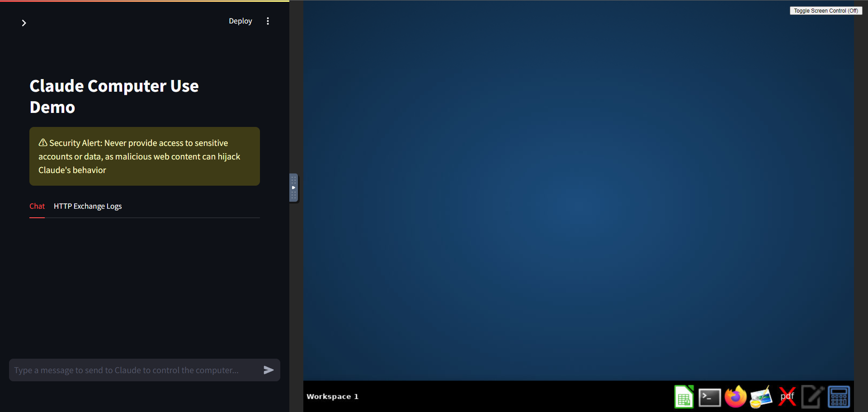868x412 pixels.
Task: Click the Claude Computer Use Demo heading
Action: pos(114,96)
